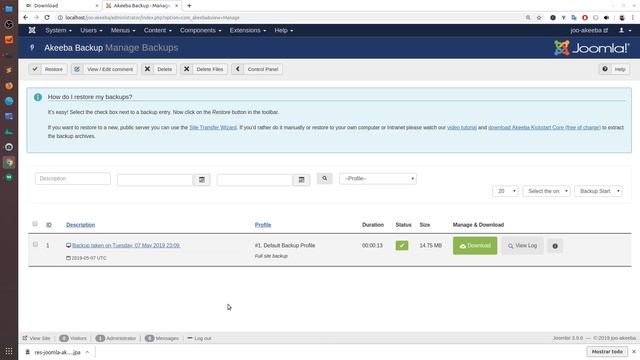Download Akeeba Kickstart Core link
The width and height of the screenshot is (640, 360).
coord(544,127)
